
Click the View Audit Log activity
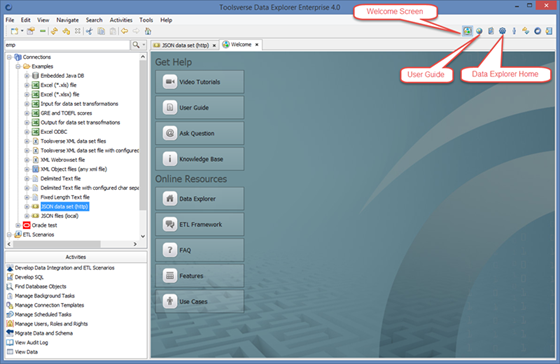31,343
